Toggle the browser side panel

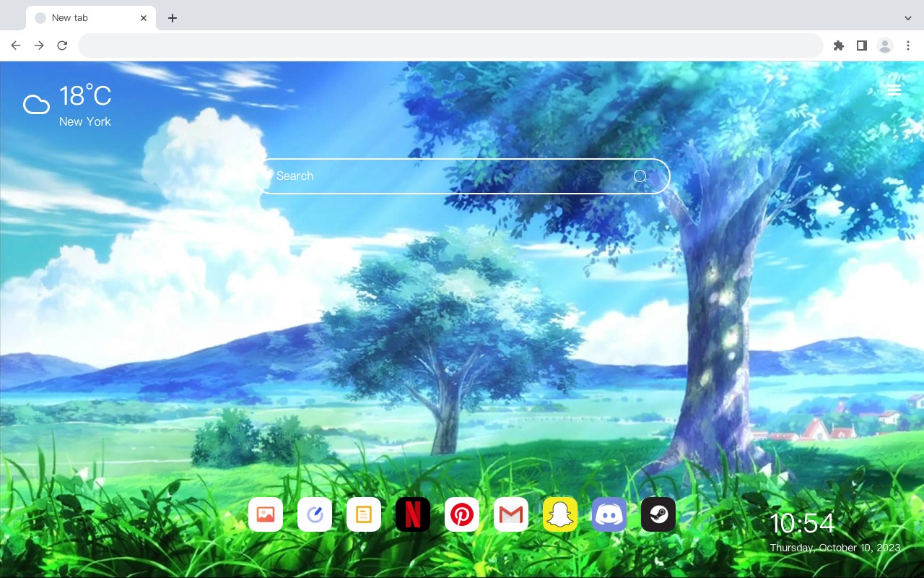click(x=861, y=46)
